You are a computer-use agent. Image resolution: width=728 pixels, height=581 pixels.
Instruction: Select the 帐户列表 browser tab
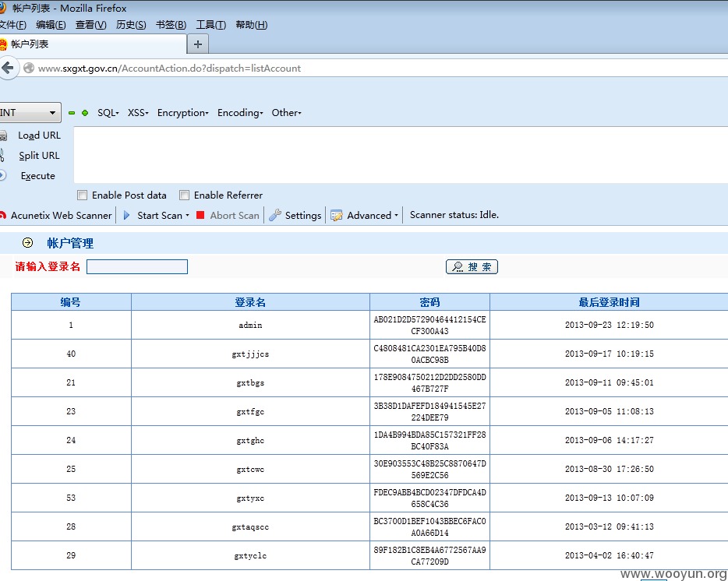tap(93, 44)
